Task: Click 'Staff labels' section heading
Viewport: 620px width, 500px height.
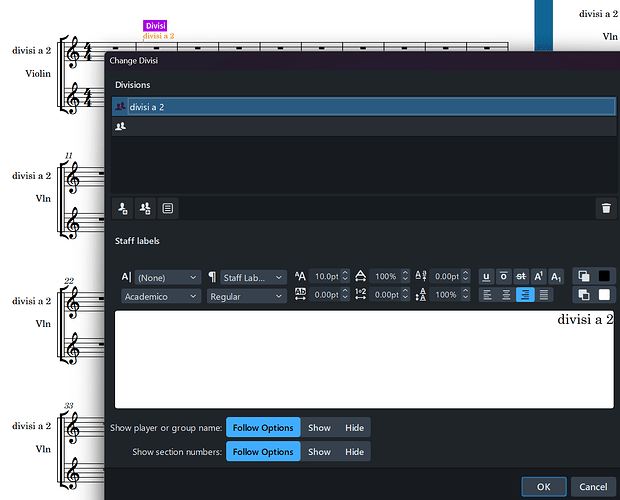Action: (x=137, y=241)
